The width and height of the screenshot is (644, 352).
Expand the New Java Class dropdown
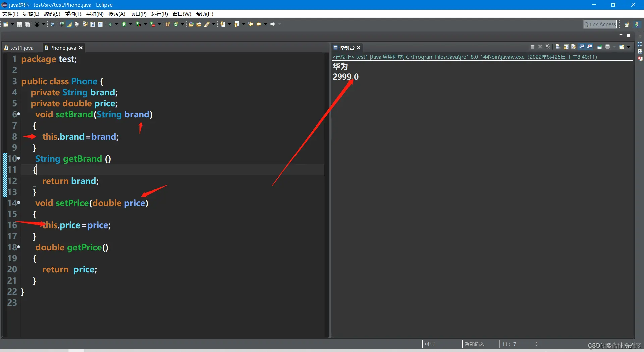pos(182,24)
